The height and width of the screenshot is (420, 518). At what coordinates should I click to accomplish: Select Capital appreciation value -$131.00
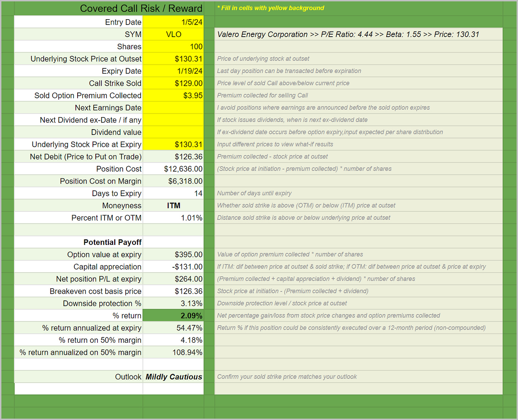173,267
